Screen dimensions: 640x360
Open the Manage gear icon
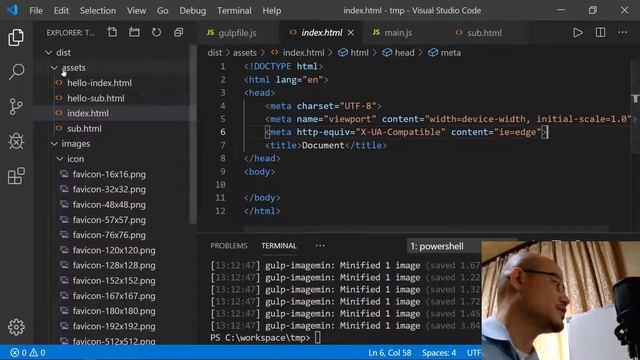[x=16, y=327]
